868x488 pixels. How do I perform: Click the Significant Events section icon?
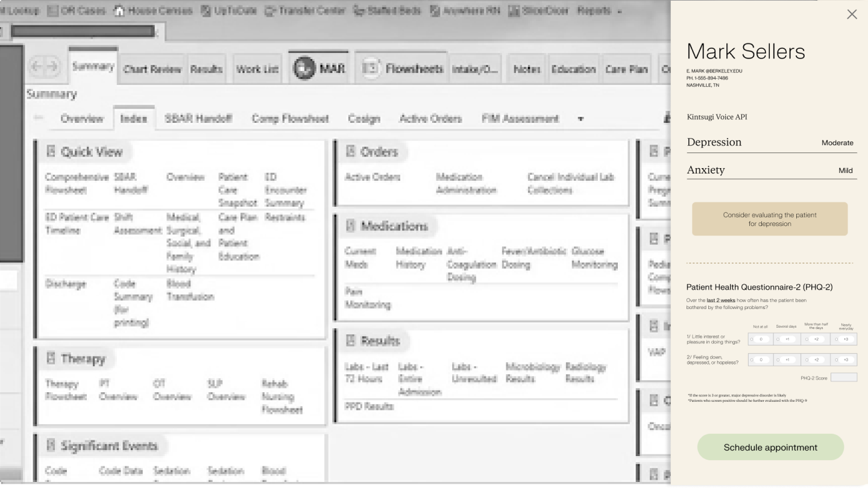51,446
